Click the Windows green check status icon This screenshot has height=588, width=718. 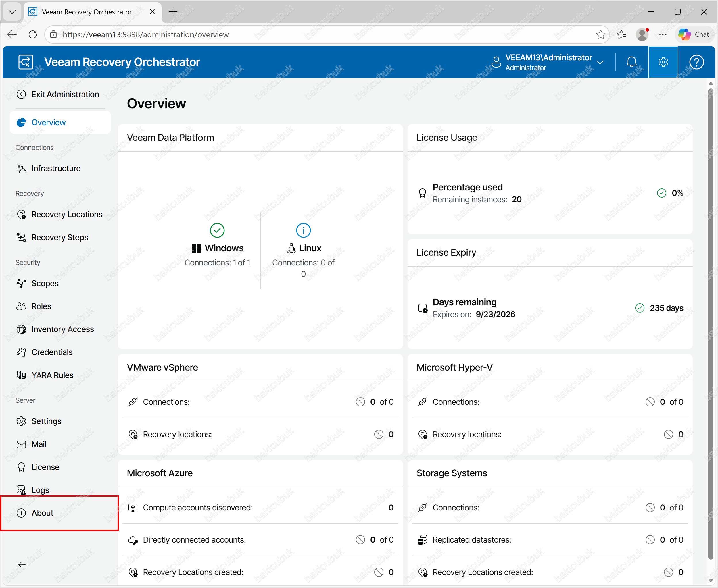[217, 230]
